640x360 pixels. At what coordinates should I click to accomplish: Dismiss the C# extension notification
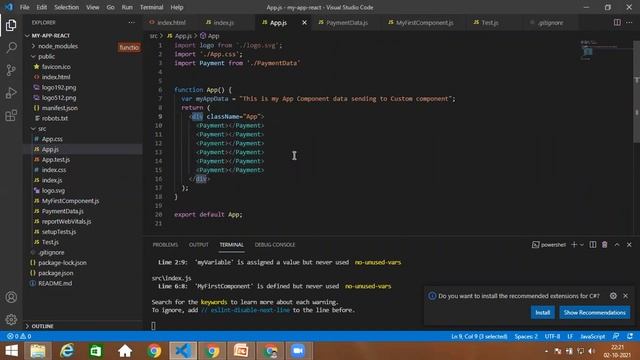626,296
